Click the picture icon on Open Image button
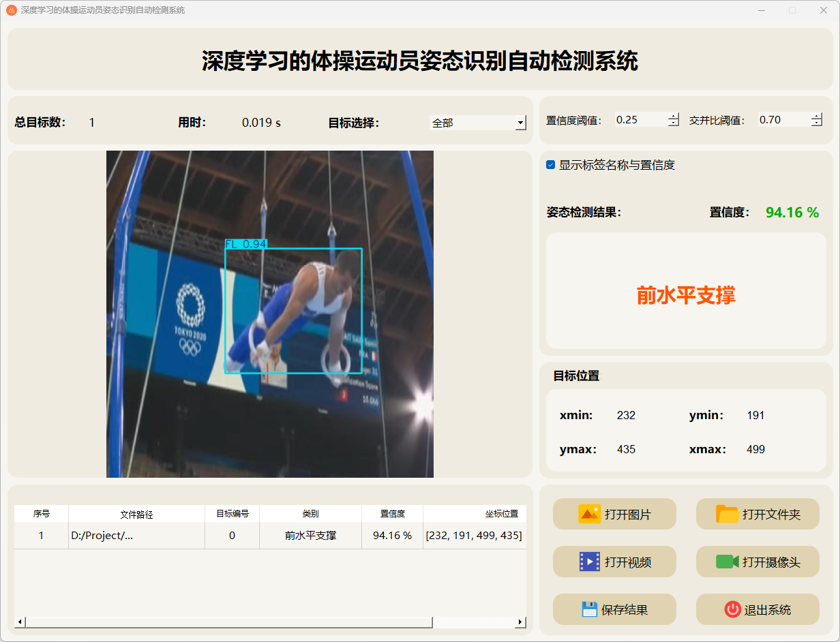This screenshot has height=642, width=840. coord(589,514)
